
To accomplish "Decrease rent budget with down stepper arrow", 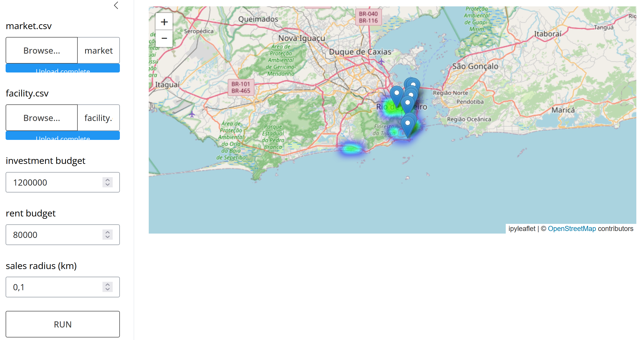I will coord(108,237).
